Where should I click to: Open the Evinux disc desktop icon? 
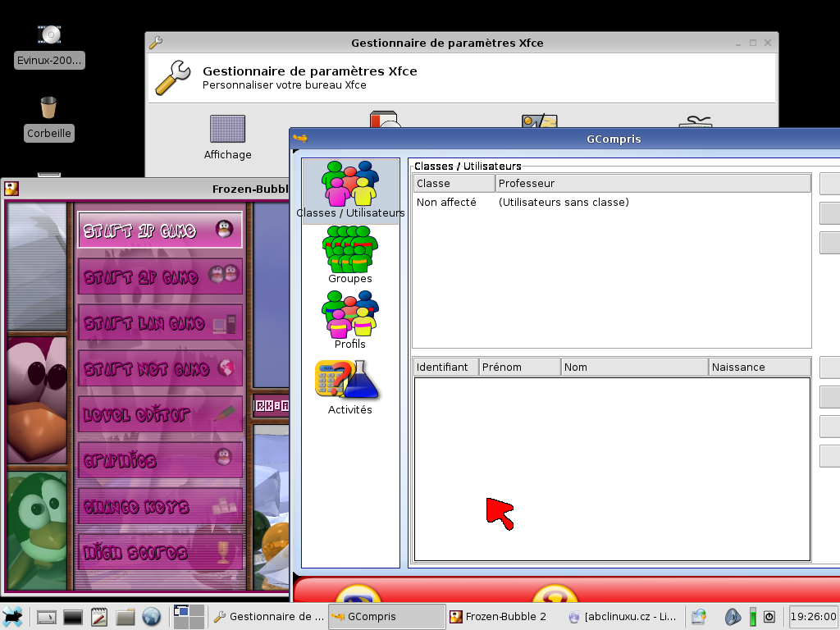(49, 47)
